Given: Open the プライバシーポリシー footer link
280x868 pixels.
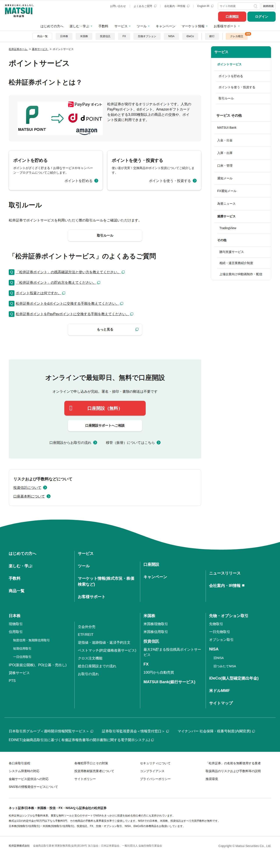Looking at the screenshot, I should [x=155, y=779].
